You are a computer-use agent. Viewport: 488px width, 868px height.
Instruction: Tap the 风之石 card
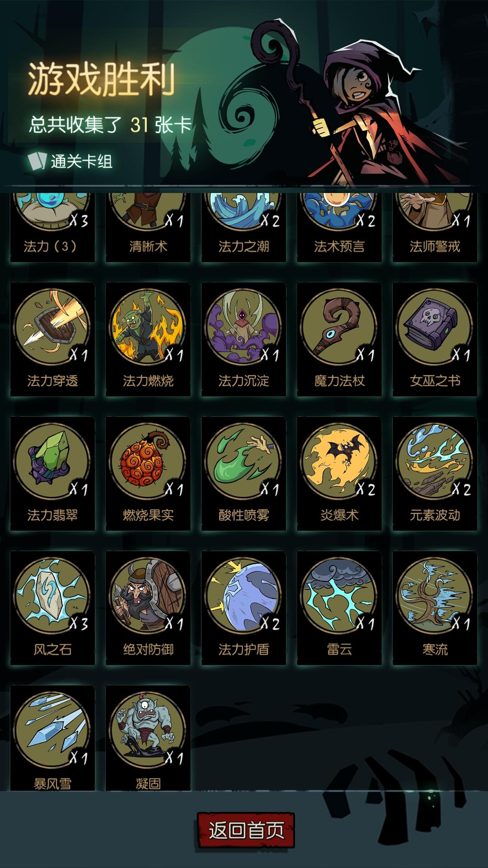click(52, 608)
